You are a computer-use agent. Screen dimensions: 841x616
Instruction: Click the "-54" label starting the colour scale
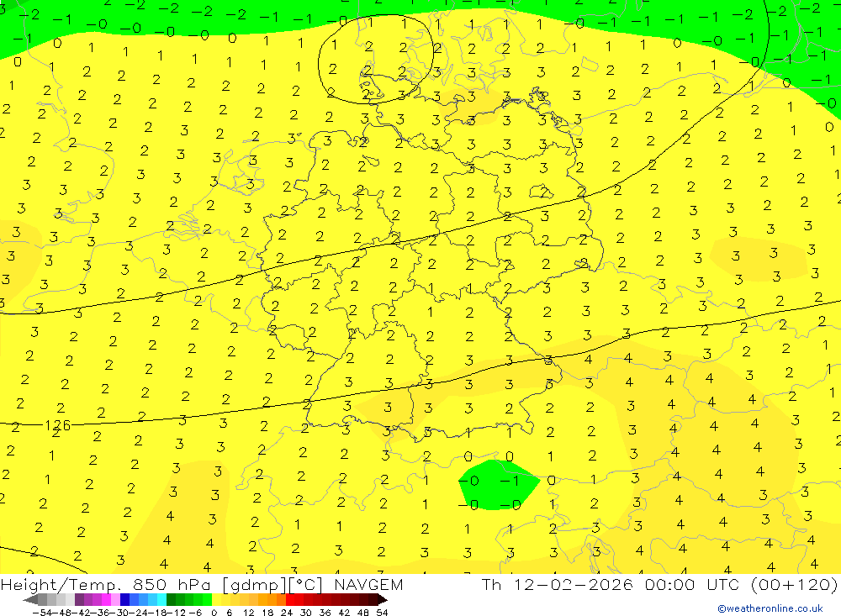point(42,613)
